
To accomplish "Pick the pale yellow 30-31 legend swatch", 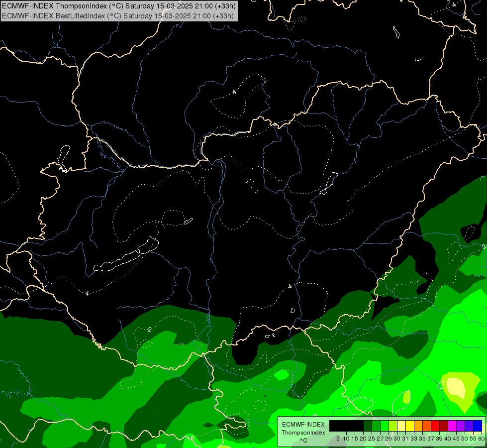I will pos(401,426).
